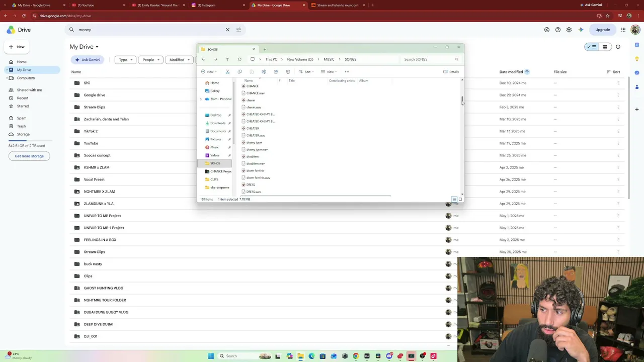
Task: Open Google Drive settings gear
Action: pyautogui.click(x=569, y=30)
